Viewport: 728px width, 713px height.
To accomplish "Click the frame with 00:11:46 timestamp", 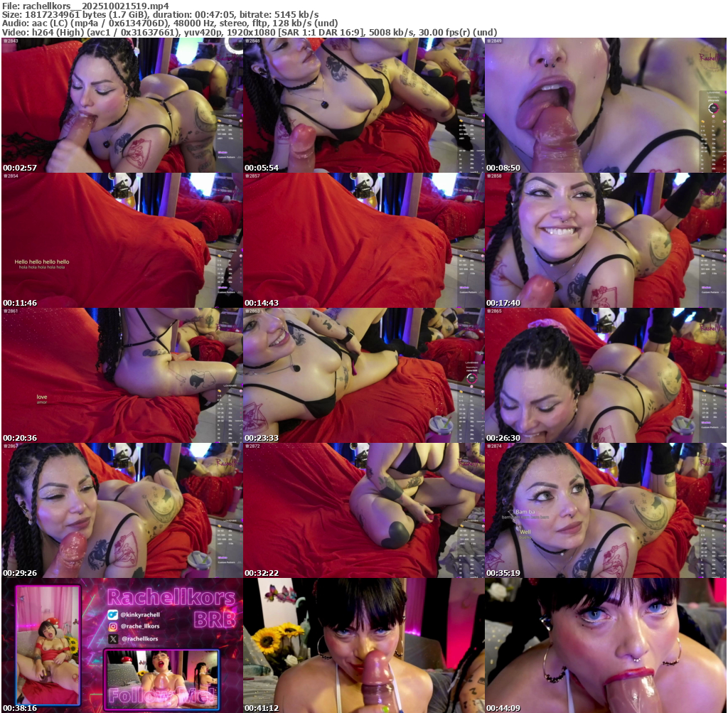I will pyautogui.click(x=122, y=240).
